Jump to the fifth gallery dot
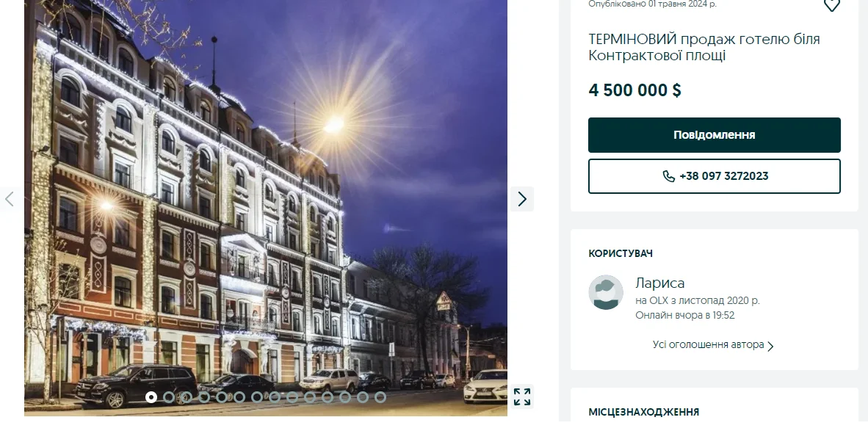 [222, 397]
